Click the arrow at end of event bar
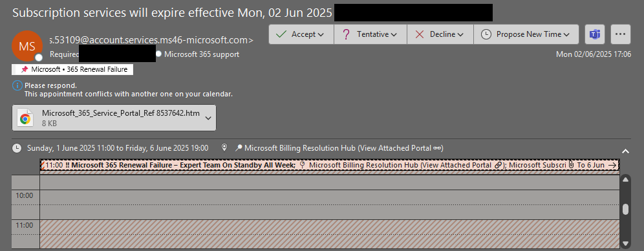 pyautogui.click(x=612, y=165)
